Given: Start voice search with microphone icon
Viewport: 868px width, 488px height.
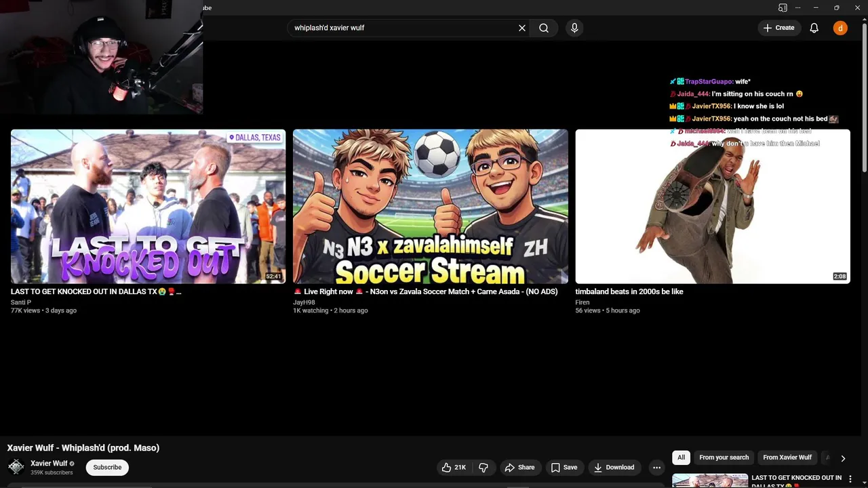Looking at the screenshot, I should click(574, 28).
